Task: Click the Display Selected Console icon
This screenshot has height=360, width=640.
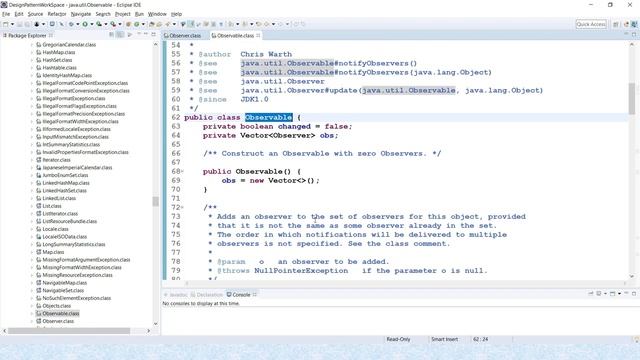Action: click(x=599, y=293)
